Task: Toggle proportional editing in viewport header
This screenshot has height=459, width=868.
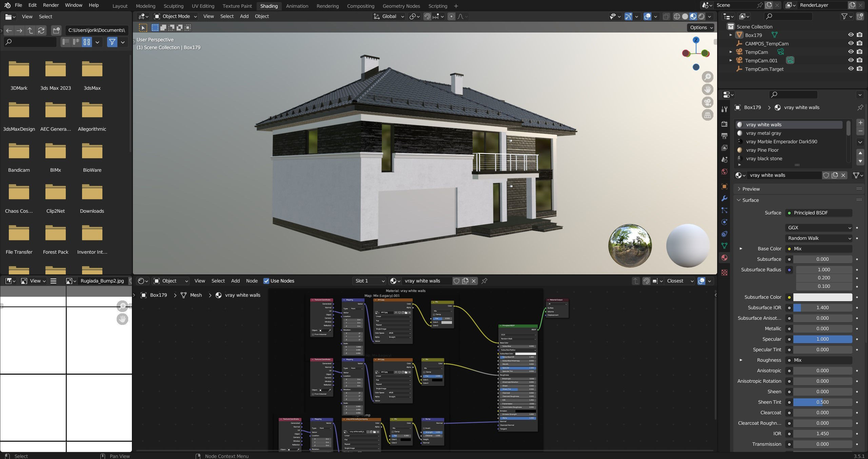Action: click(451, 16)
